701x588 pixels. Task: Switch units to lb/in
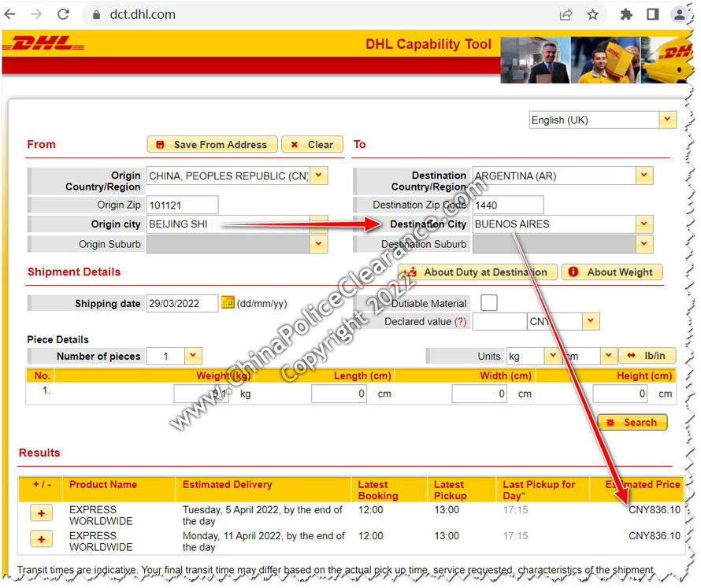tap(647, 356)
